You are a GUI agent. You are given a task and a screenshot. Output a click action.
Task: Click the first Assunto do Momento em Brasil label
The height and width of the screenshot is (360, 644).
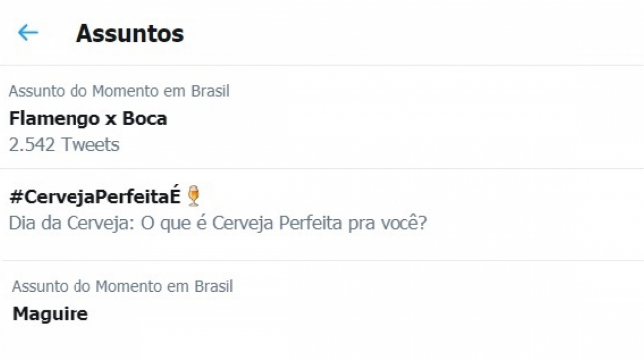(x=119, y=91)
